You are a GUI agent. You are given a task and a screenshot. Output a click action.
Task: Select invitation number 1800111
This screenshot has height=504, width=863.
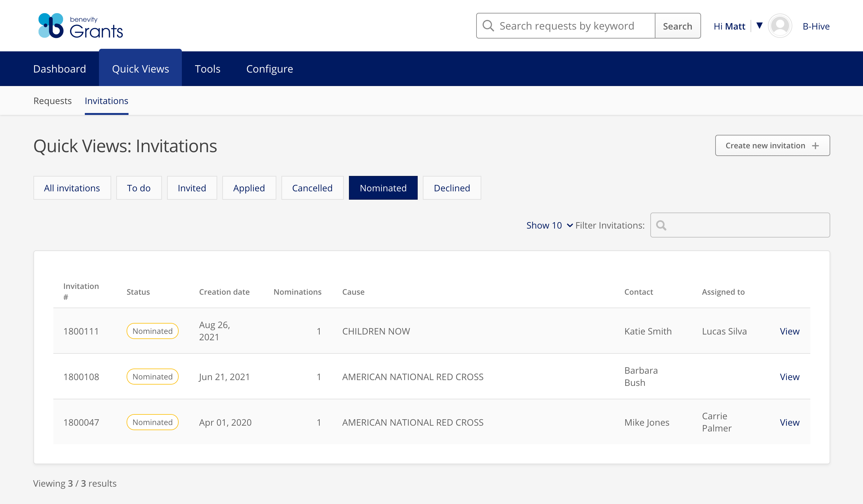click(x=81, y=331)
